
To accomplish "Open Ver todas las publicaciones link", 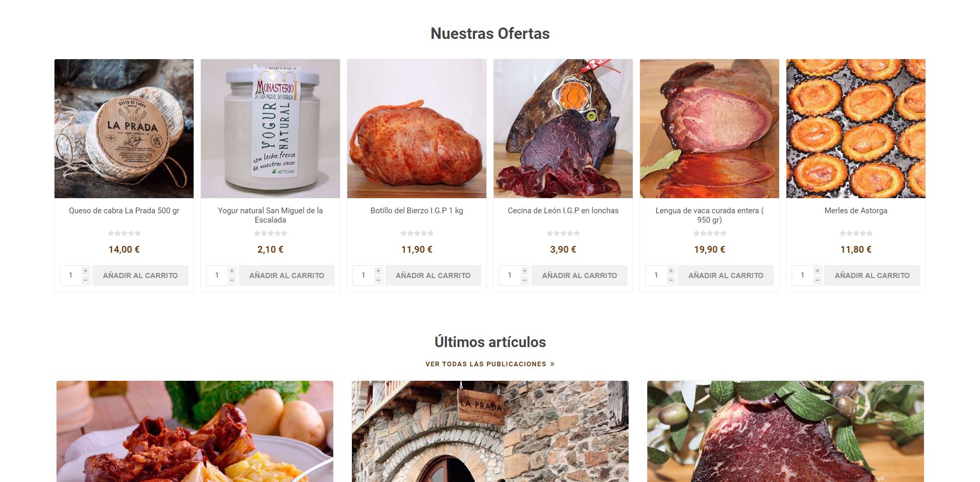I will click(490, 364).
